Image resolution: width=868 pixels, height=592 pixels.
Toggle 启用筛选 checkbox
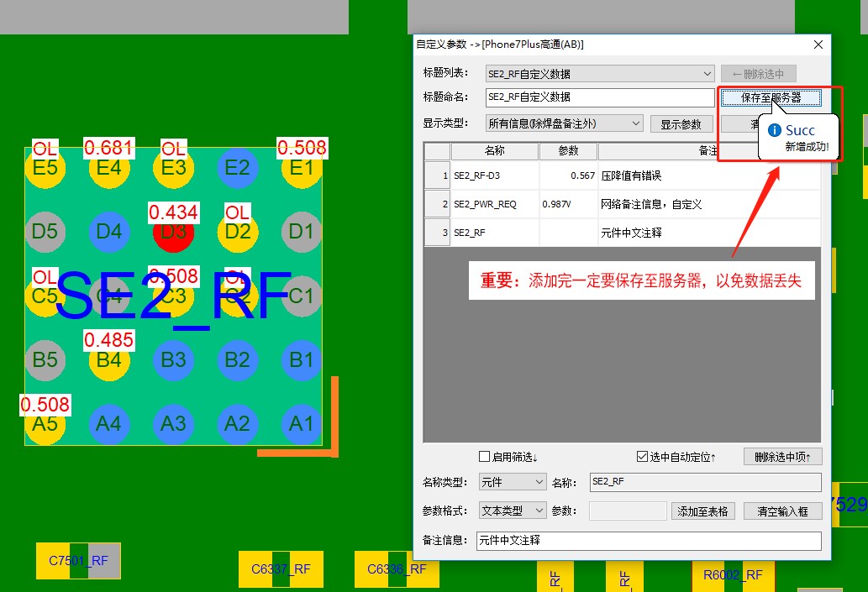tap(484, 457)
